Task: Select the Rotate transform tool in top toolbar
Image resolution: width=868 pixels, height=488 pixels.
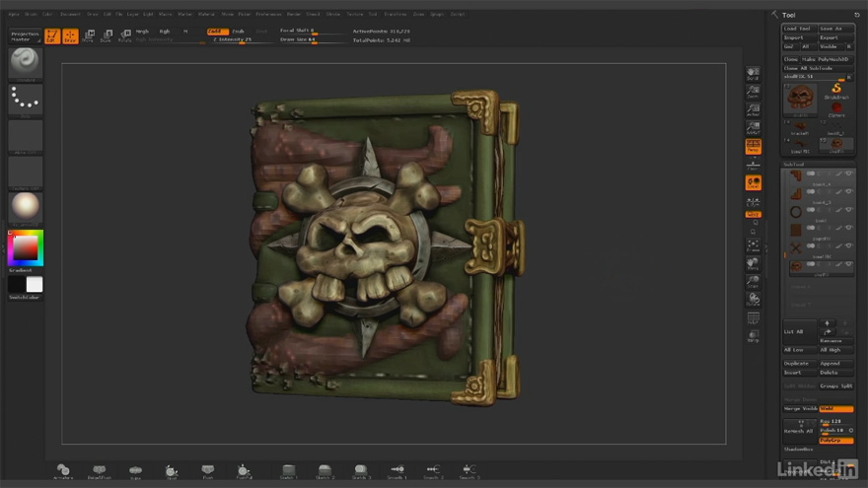Action: (125, 36)
